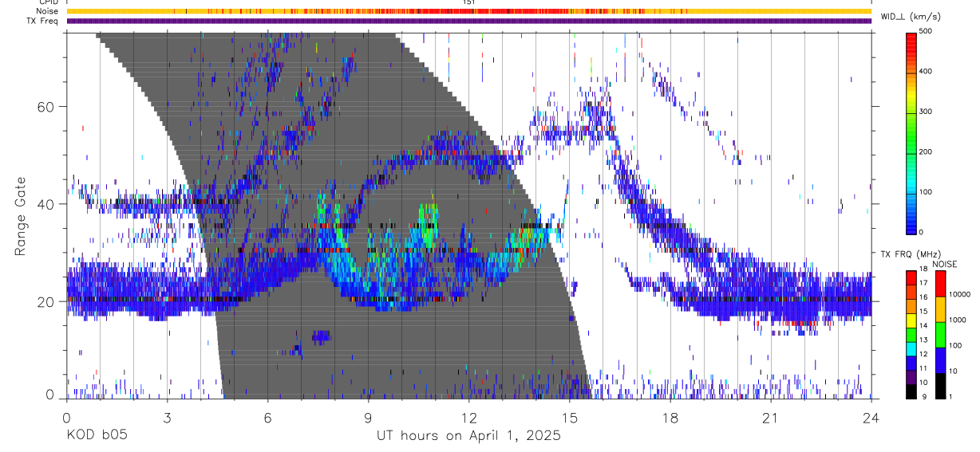Screen dimensions: 980x452
Task: Click the 400 tick on width colorbar
Action: (926, 71)
